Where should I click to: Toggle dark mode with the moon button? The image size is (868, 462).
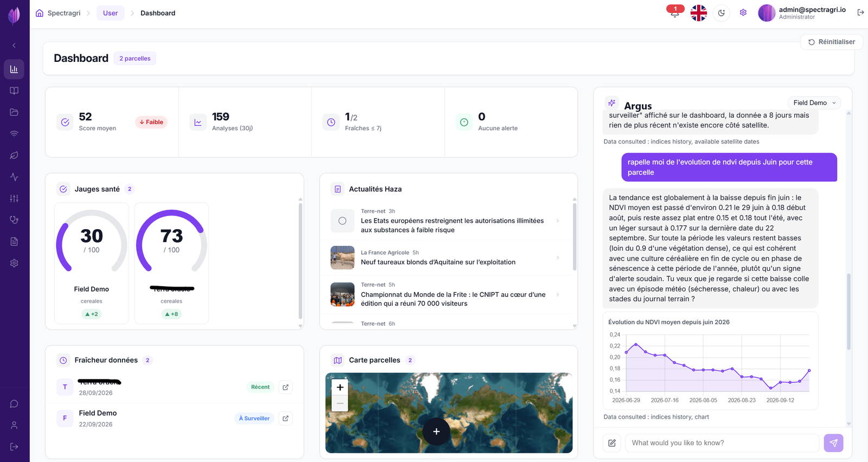click(x=722, y=12)
